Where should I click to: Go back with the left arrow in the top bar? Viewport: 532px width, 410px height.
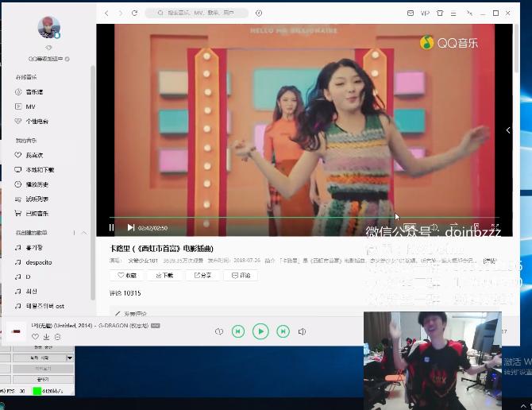(x=106, y=14)
